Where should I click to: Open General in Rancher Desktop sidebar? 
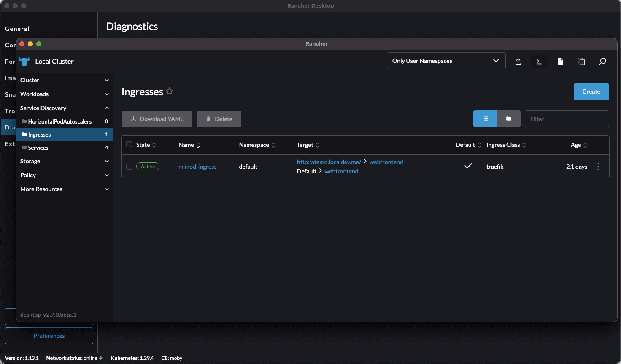pyautogui.click(x=17, y=29)
